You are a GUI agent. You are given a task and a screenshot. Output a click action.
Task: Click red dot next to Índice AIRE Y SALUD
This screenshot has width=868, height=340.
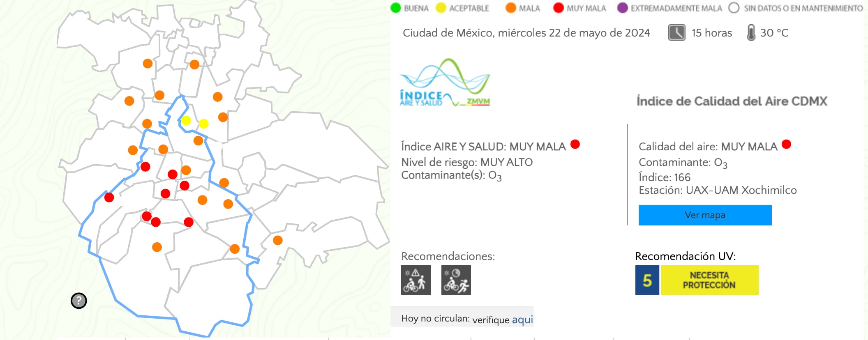pos(575,144)
